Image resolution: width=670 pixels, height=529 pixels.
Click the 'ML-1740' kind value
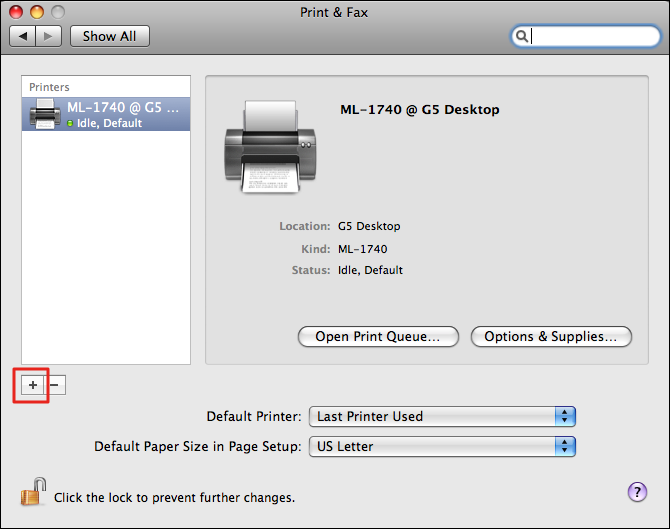click(363, 249)
